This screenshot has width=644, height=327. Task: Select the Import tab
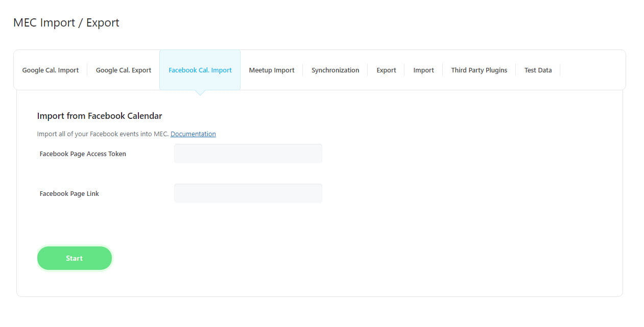click(423, 70)
